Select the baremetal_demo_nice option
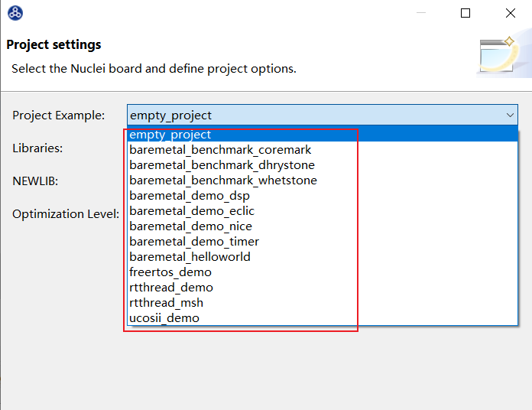The height and width of the screenshot is (410, 532). coord(190,226)
